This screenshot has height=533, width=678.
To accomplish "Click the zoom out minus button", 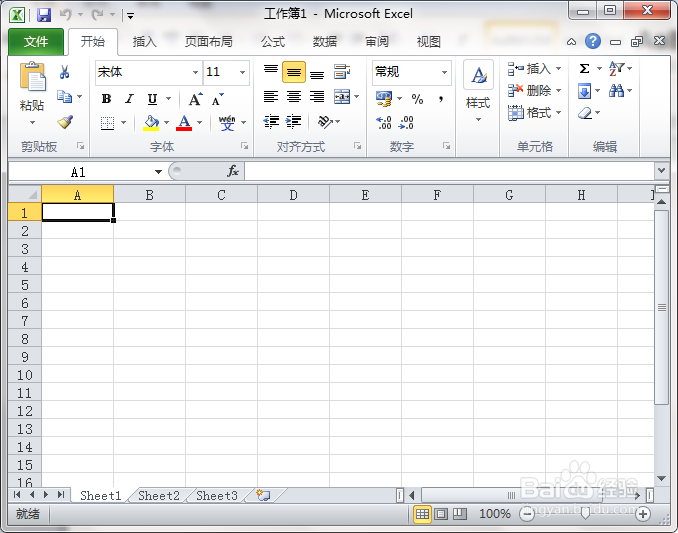I will tap(527, 514).
